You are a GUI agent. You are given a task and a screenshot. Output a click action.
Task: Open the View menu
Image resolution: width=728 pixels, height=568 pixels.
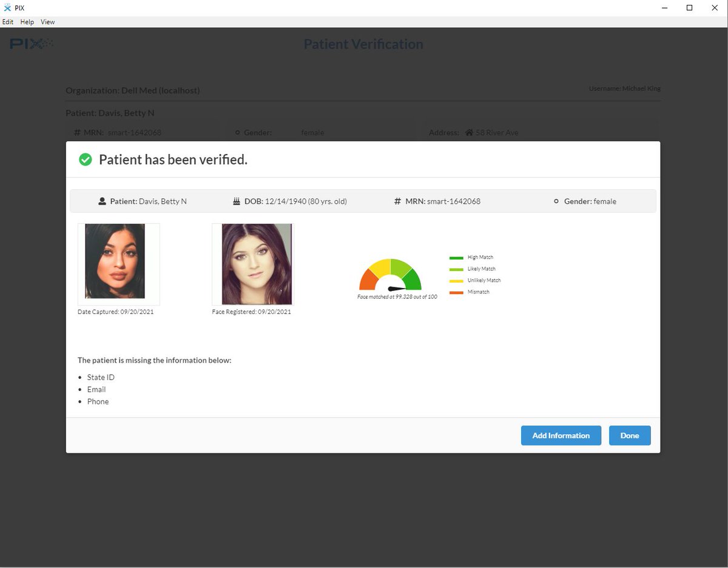48,22
